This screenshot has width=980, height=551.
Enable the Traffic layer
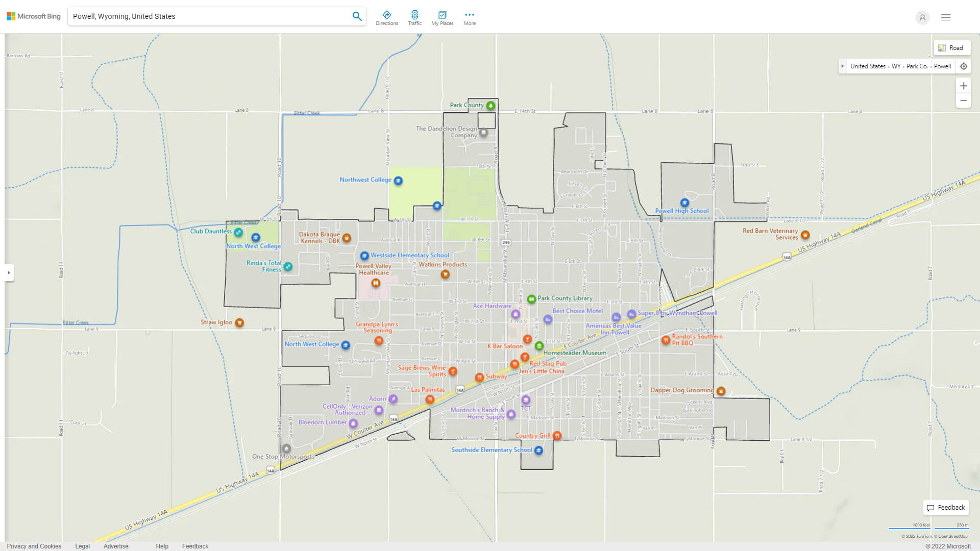tap(415, 15)
